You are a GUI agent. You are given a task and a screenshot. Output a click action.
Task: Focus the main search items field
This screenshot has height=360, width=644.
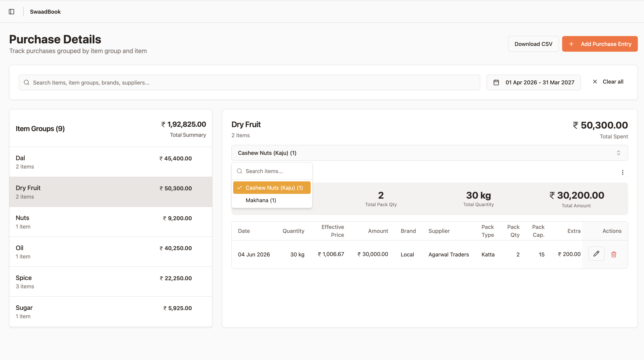pyautogui.click(x=249, y=82)
